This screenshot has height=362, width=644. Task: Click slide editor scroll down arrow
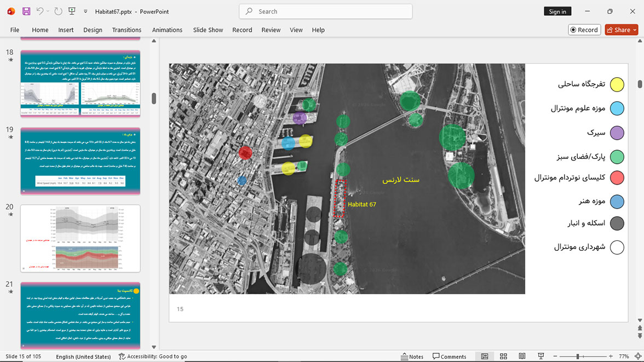(x=640, y=320)
